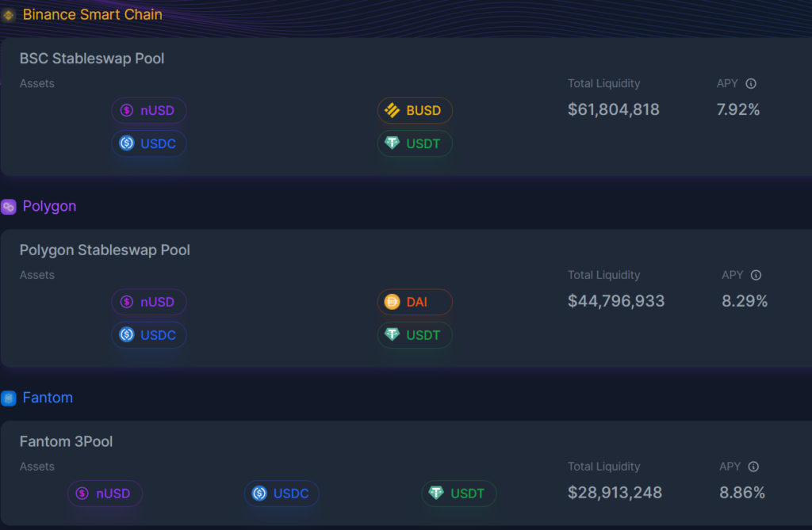Click the $61,804,818 total liquidity value
The image size is (812, 530).
tap(613, 110)
